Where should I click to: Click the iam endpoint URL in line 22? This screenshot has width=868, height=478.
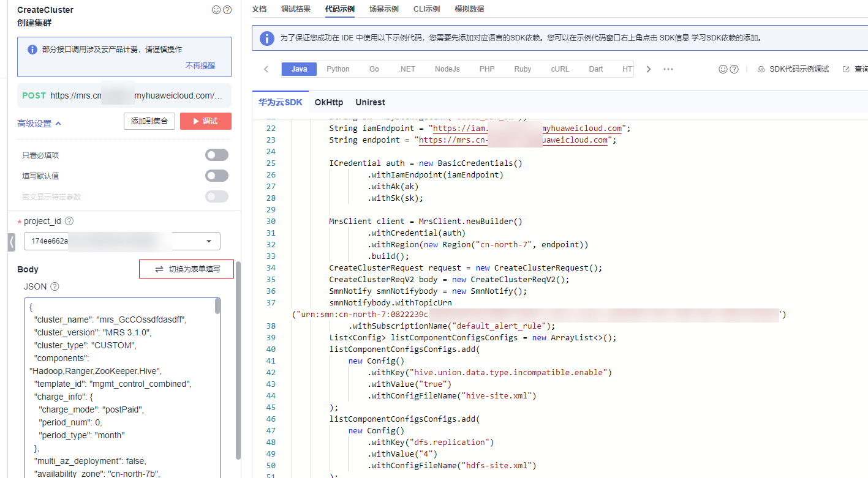[527, 129]
